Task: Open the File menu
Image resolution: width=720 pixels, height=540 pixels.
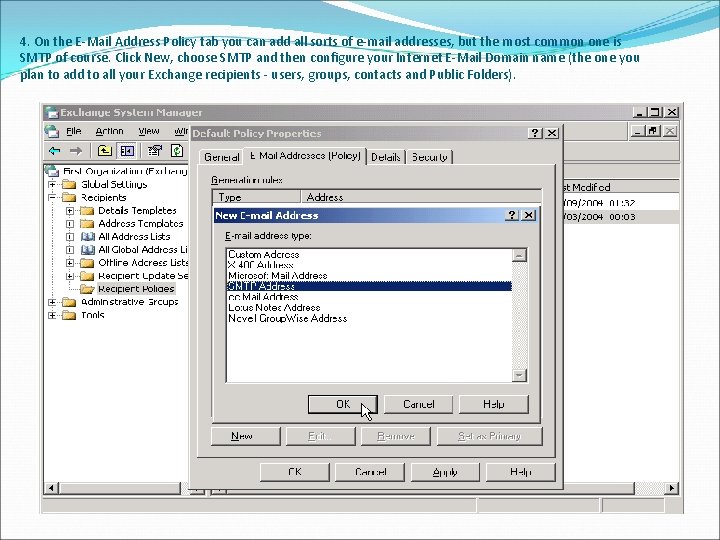Action: [74, 131]
